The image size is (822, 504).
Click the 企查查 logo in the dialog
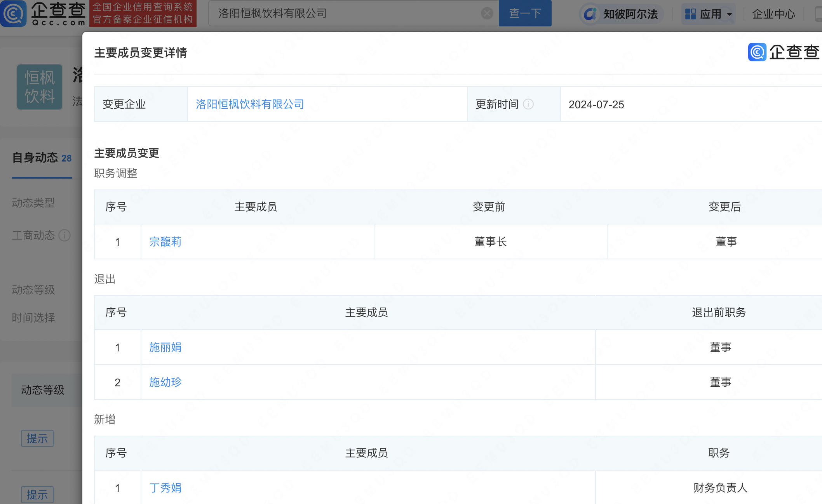click(x=784, y=52)
